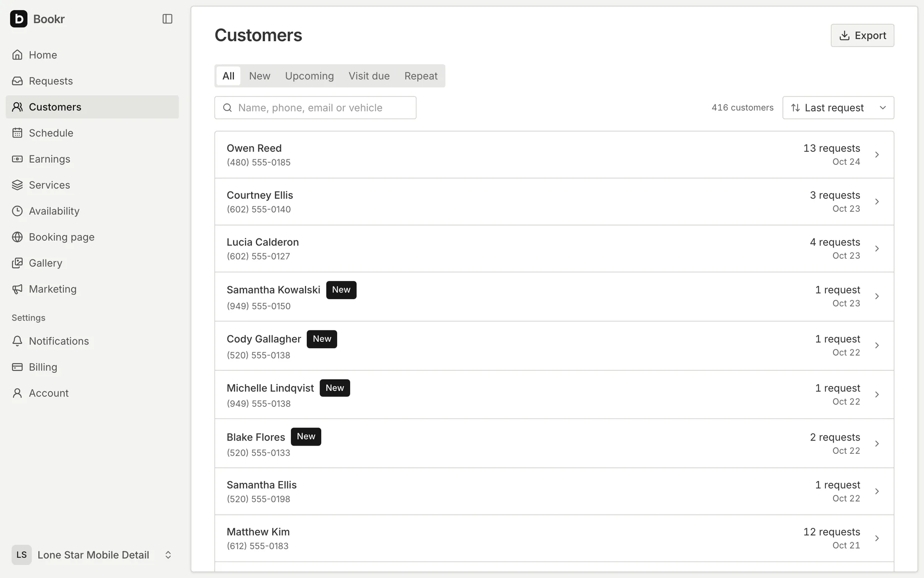Select the All filter tab
The image size is (924, 578).
pyautogui.click(x=228, y=76)
